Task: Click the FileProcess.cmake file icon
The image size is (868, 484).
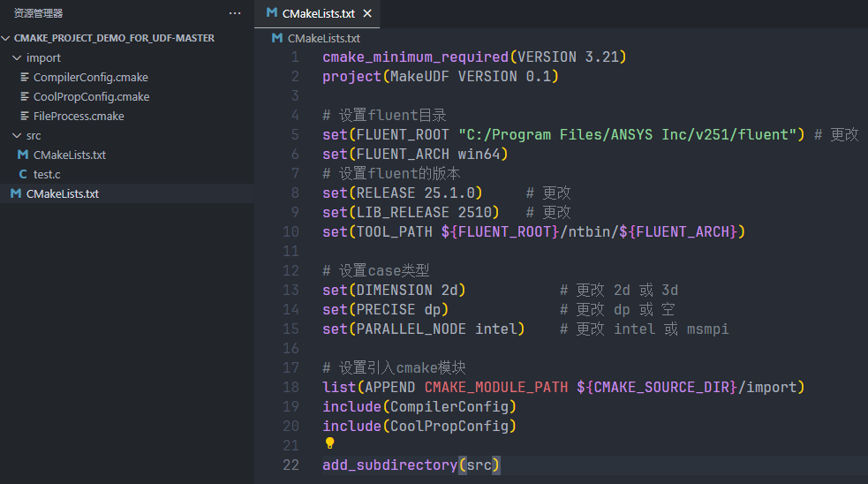Action: pyautogui.click(x=25, y=116)
